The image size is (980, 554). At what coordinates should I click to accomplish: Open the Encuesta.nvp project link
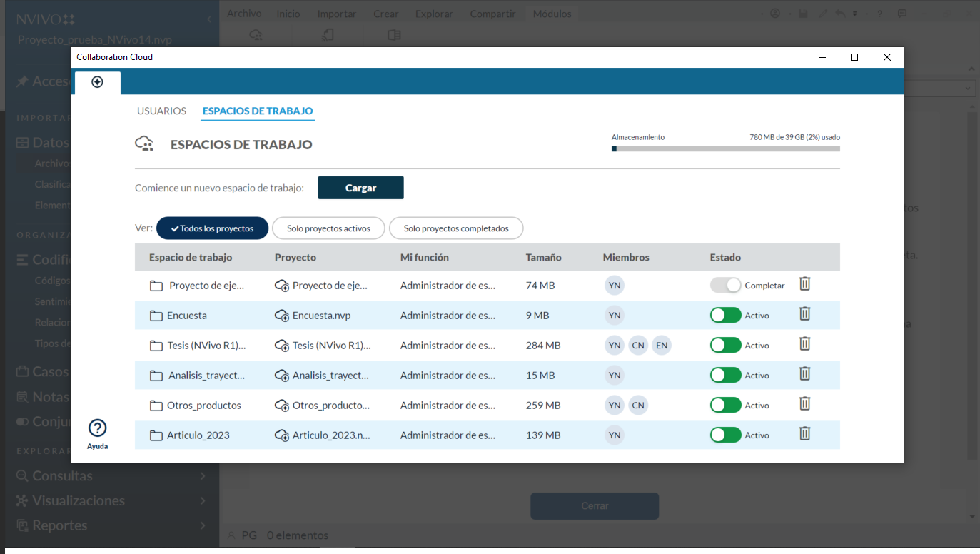coord(322,316)
